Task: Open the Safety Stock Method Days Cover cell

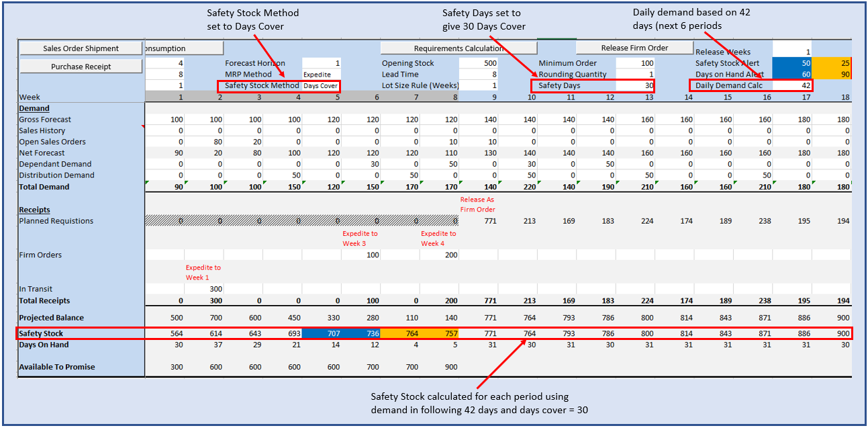Action: (x=322, y=86)
